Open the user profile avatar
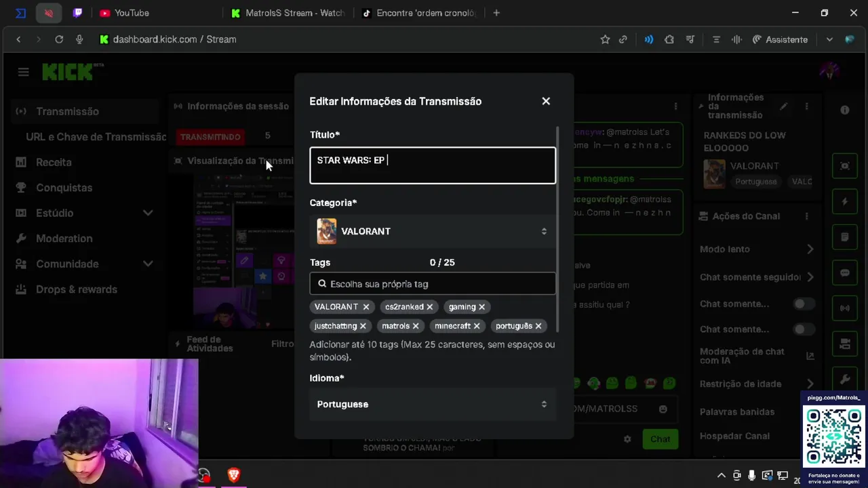The width and height of the screenshot is (868, 488). (x=830, y=70)
